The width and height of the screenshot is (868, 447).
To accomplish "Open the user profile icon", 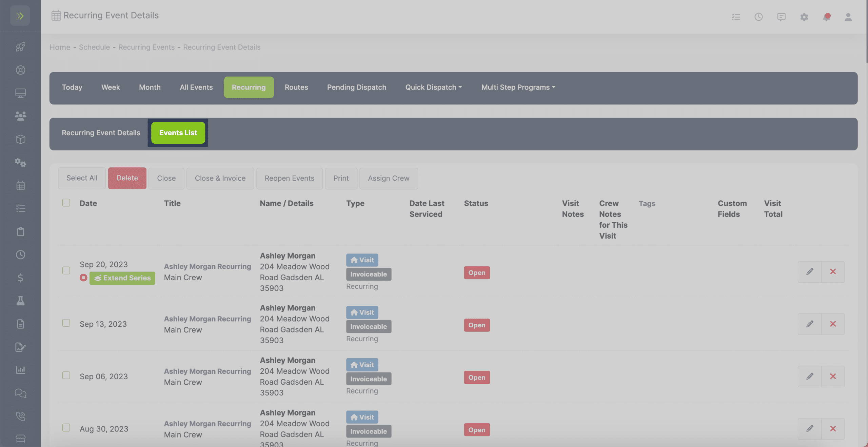I will click(x=848, y=17).
